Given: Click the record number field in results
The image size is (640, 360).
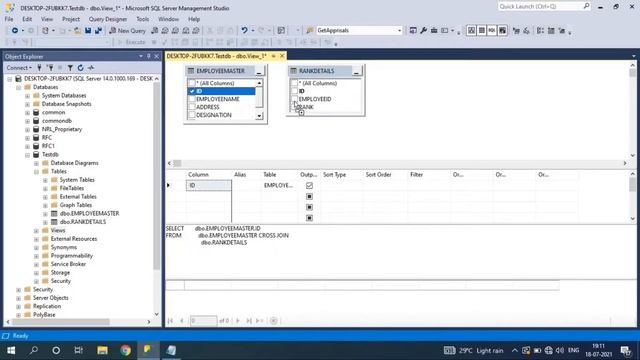Looking at the screenshot, I should click(x=203, y=321).
